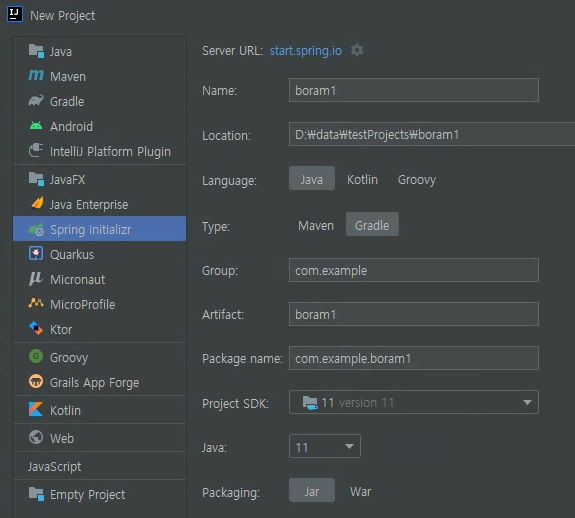
Task: Click the Gradle elephant icon
Action: [36, 101]
